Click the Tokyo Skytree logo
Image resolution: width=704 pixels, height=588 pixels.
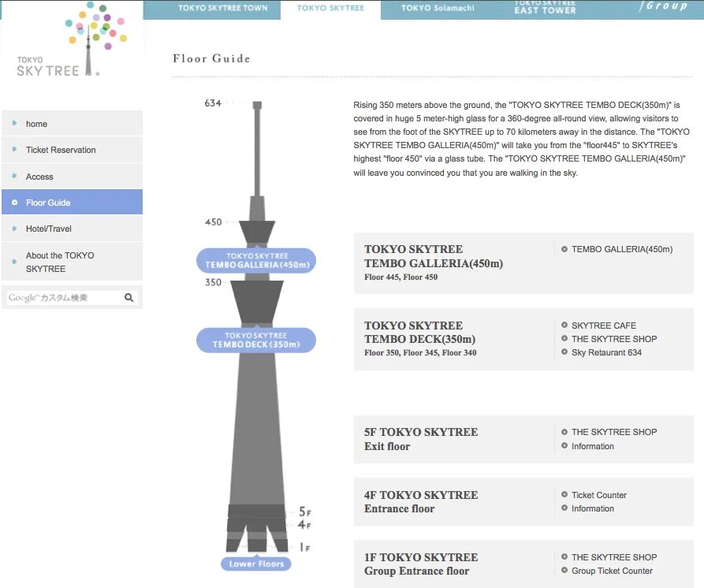(72, 39)
